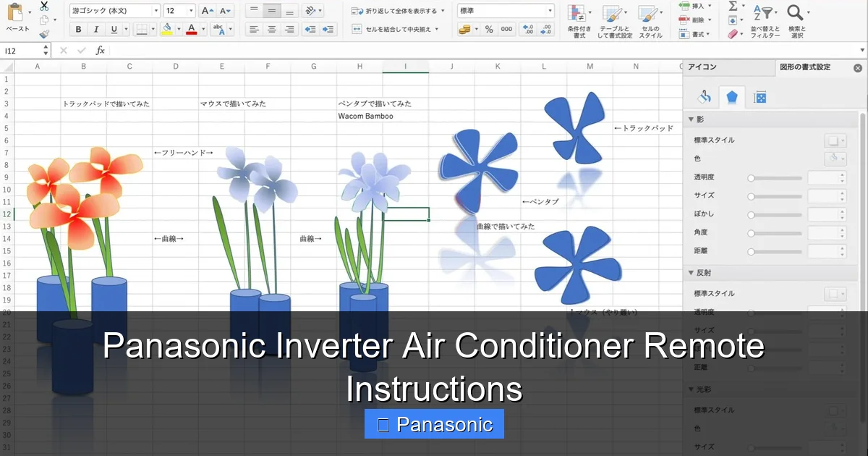The height and width of the screenshot is (456, 868).
Task: Open the insert (挿入) dropdown
Action: (x=696, y=6)
